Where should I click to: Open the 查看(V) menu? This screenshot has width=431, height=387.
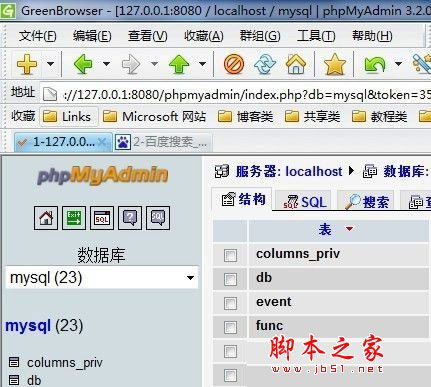[x=147, y=36]
